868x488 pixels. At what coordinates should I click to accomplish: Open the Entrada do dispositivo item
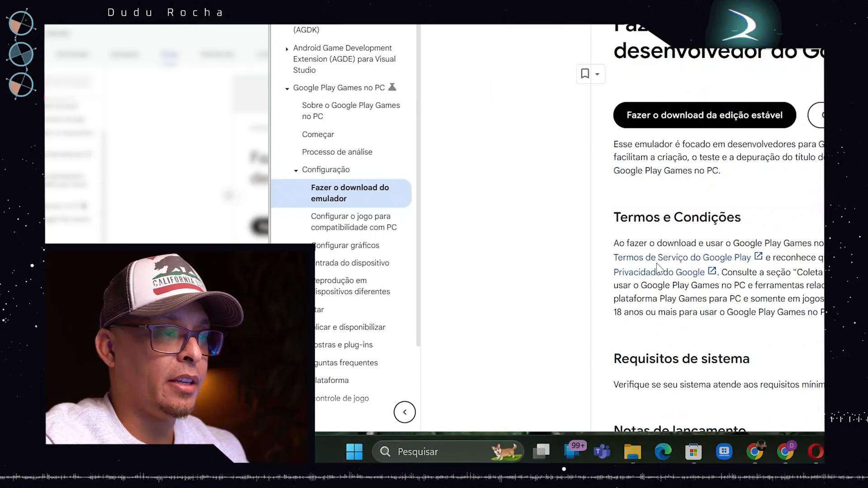(x=352, y=263)
